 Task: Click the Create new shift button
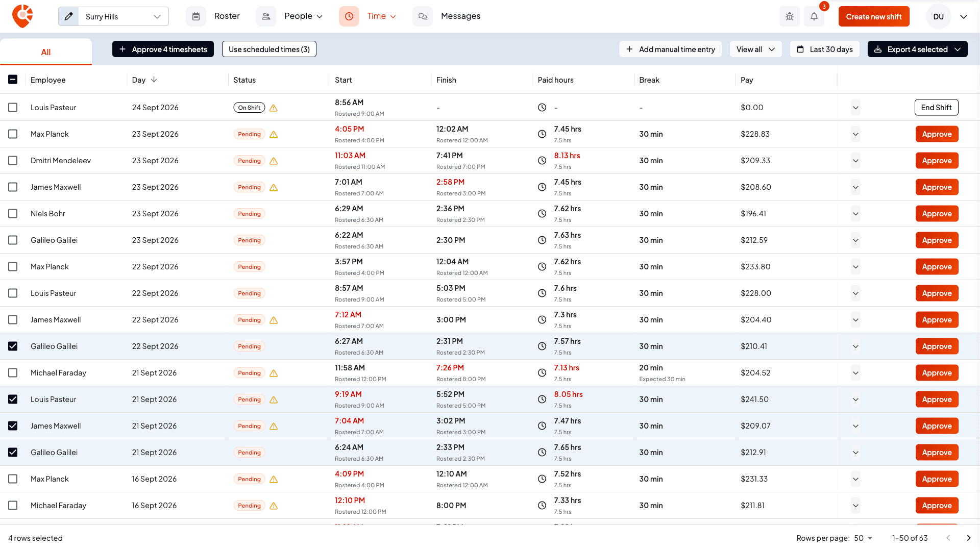874,16
